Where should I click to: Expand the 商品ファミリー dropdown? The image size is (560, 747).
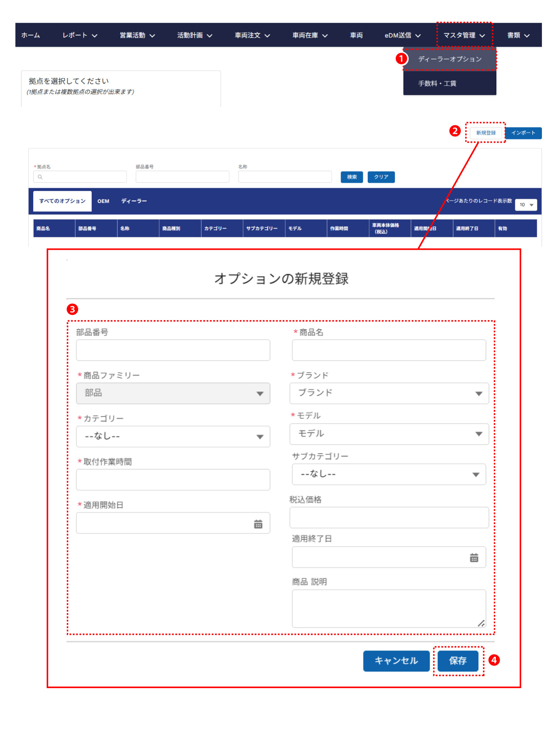172,393
